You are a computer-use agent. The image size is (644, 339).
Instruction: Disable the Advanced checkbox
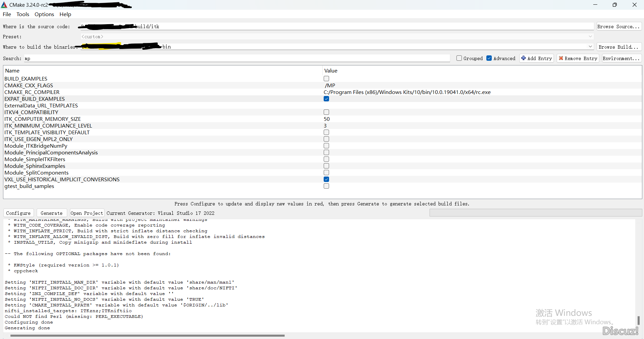click(489, 58)
